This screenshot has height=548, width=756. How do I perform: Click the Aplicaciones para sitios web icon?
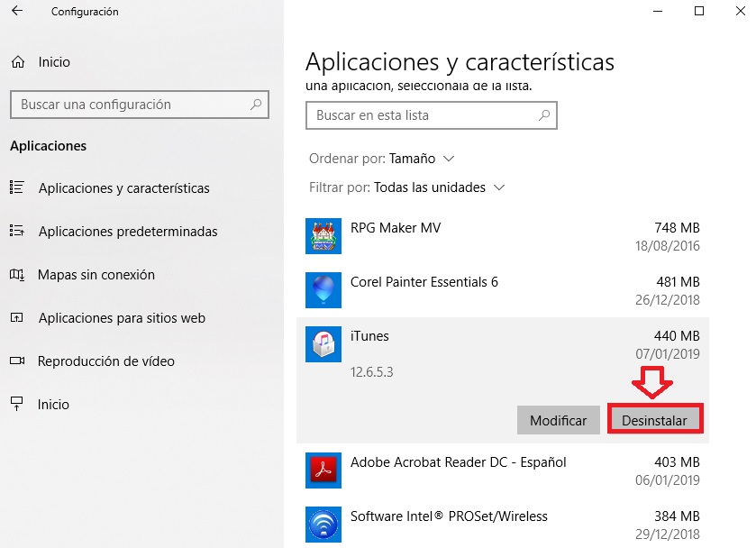17,317
